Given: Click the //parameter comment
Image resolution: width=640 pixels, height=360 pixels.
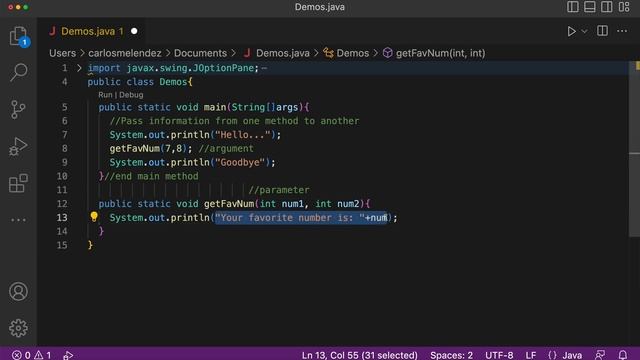Looking at the screenshot, I should pos(279,190).
